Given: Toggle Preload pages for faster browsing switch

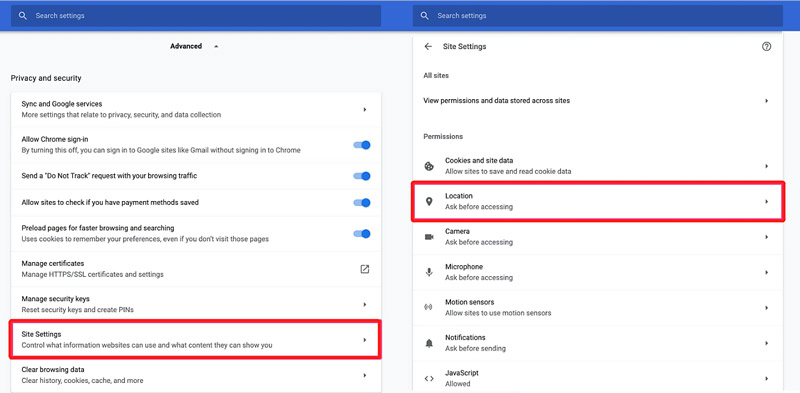Looking at the screenshot, I should tap(362, 234).
